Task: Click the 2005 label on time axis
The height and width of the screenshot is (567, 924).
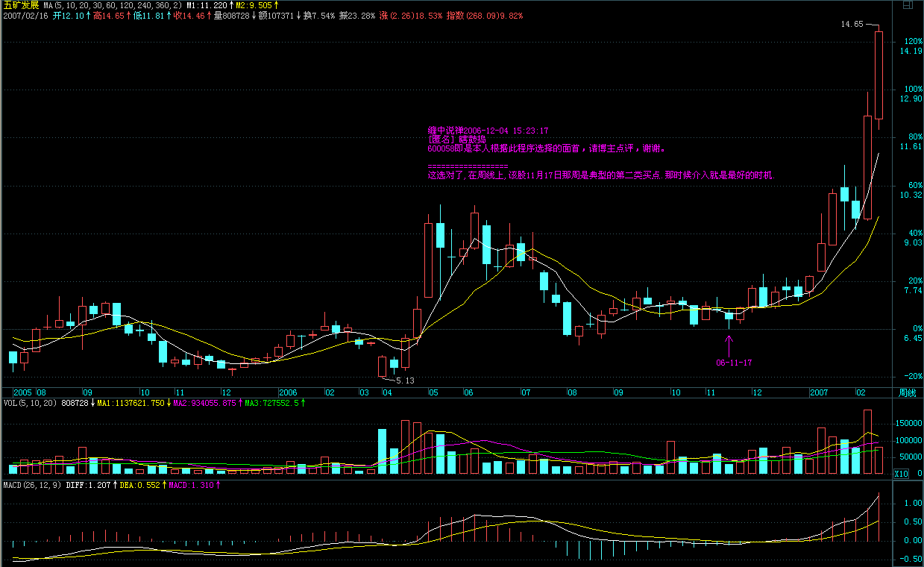Action: tap(22, 392)
